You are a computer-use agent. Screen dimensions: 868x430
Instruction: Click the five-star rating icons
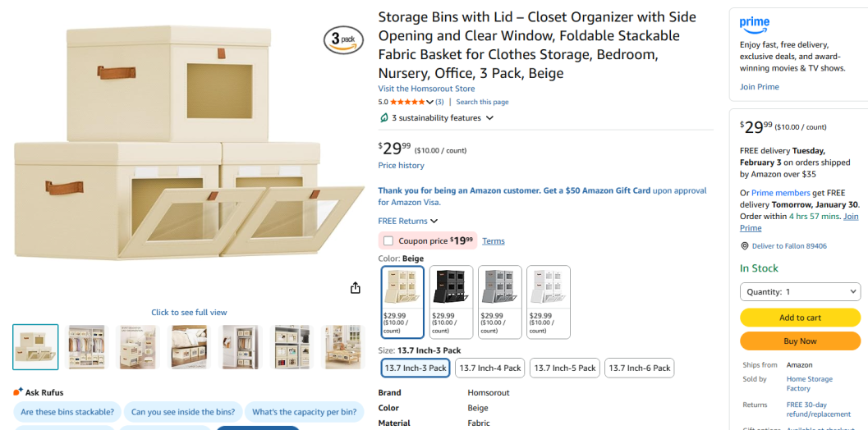tap(411, 102)
